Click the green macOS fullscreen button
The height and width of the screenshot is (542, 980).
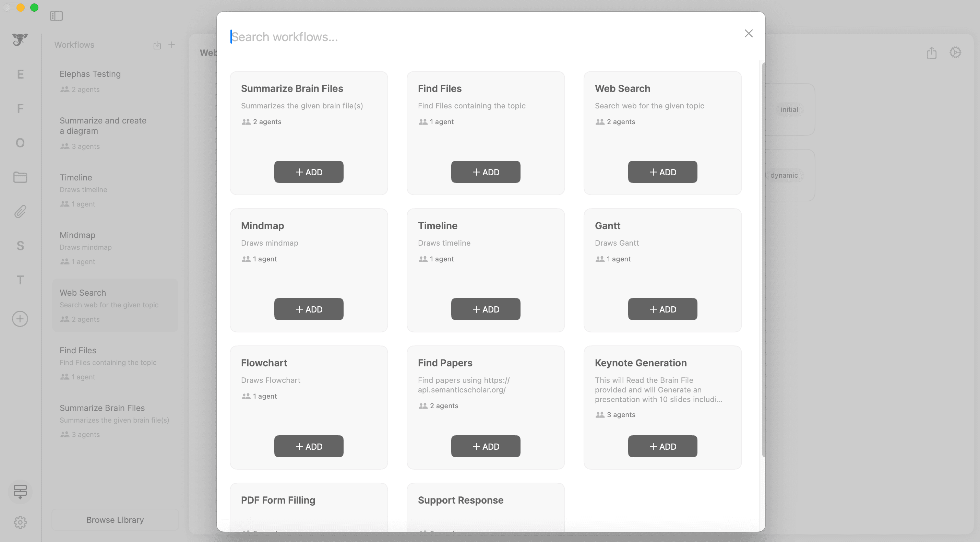click(34, 7)
